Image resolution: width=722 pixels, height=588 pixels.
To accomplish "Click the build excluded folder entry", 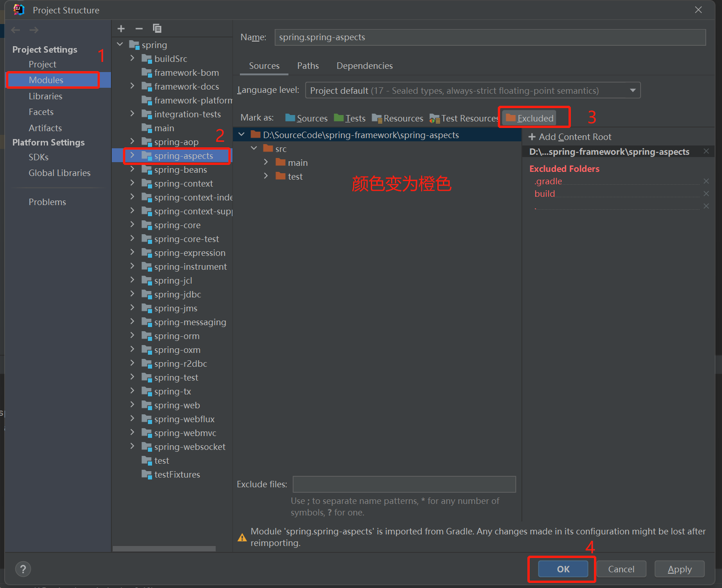I will pyautogui.click(x=545, y=194).
